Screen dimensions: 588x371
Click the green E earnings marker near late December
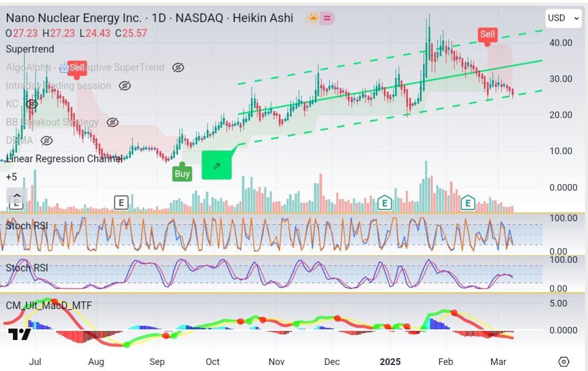point(384,203)
